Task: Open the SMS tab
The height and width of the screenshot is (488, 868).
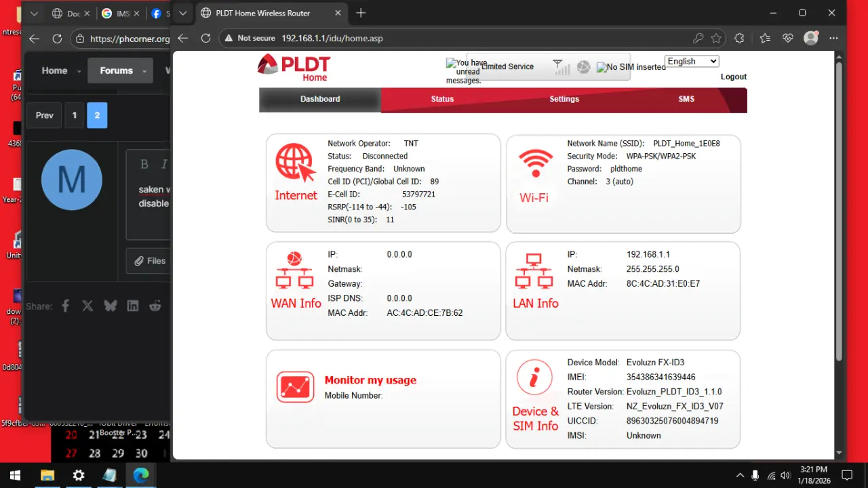Action: tap(686, 99)
